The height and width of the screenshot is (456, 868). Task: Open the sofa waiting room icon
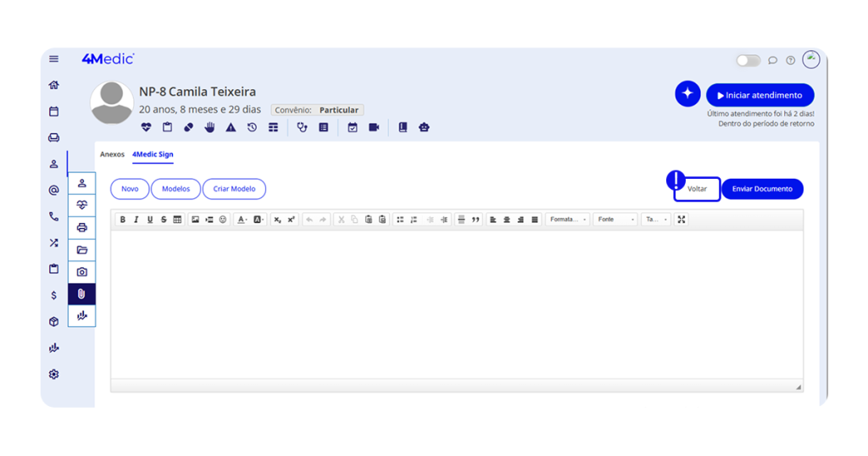pyautogui.click(x=53, y=137)
